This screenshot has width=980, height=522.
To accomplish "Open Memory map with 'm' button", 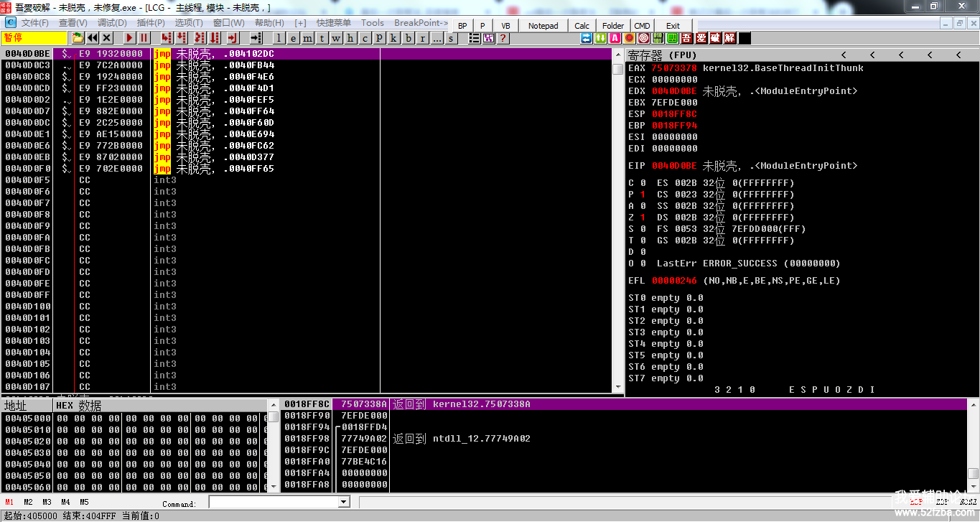I will 307,38.
